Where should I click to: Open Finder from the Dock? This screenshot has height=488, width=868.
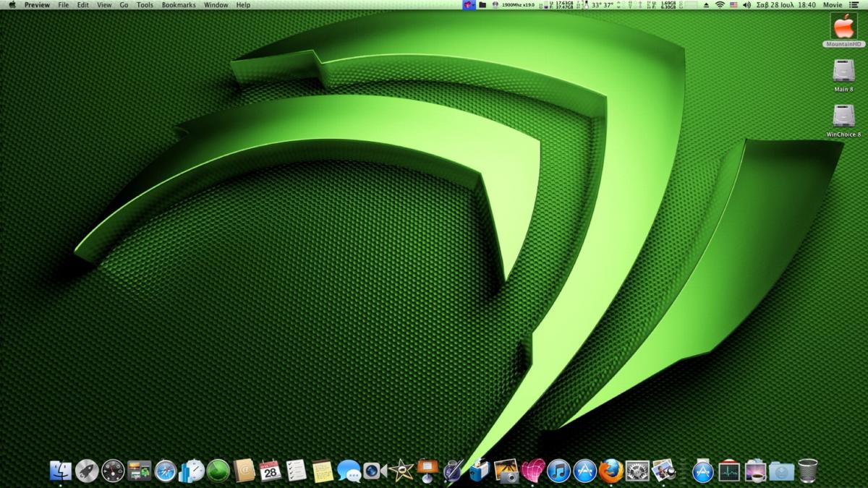coord(61,471)
